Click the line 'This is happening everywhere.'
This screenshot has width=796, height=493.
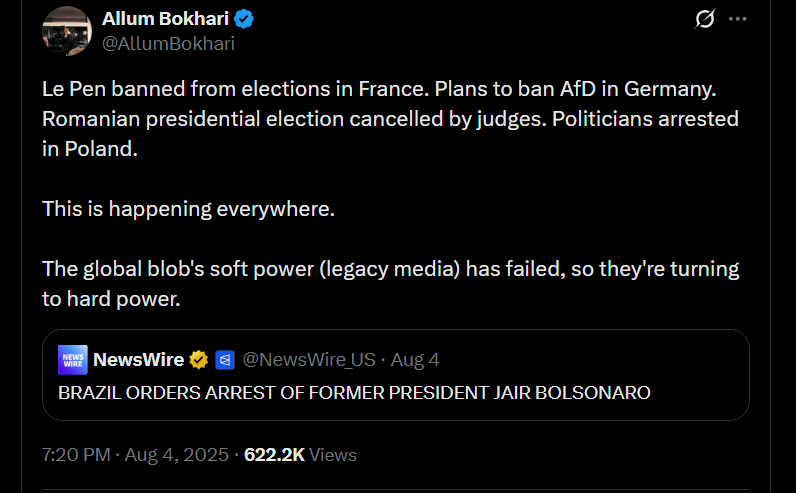pyautogui.click(x=188, y=209)
